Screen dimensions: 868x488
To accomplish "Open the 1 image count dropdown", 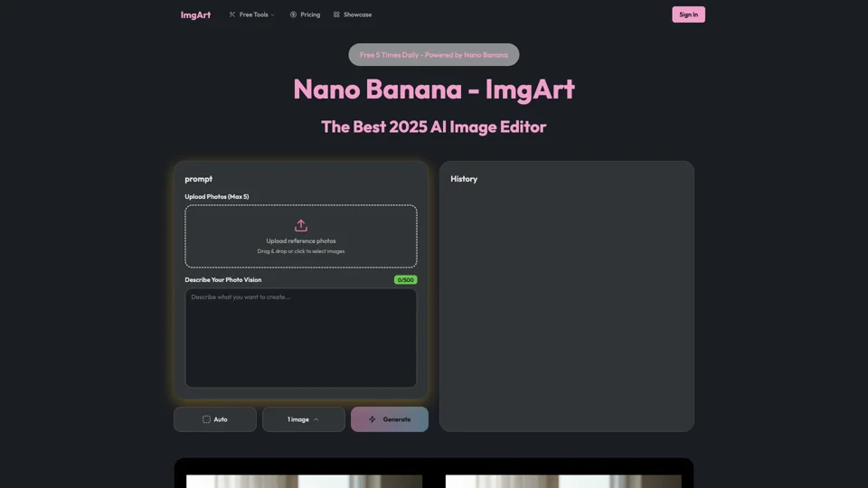I will (304, 419).
